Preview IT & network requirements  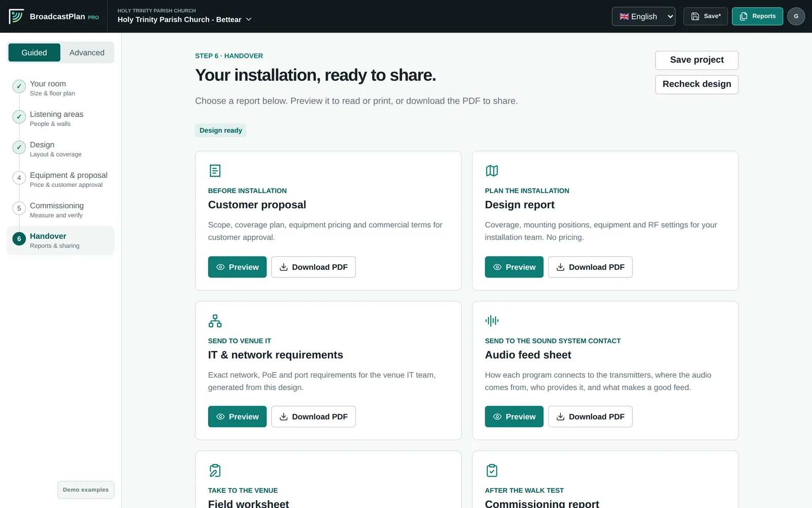[237, 417]
